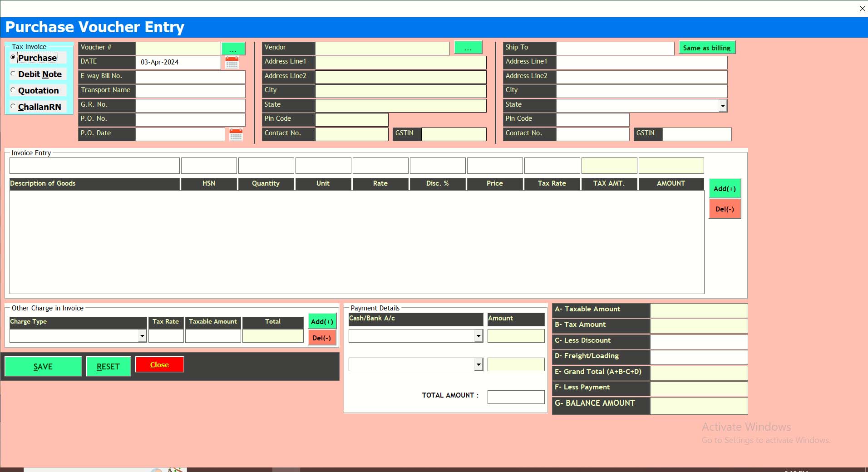
Task: Choose the Quotation radio option
Action: (13, 90)
